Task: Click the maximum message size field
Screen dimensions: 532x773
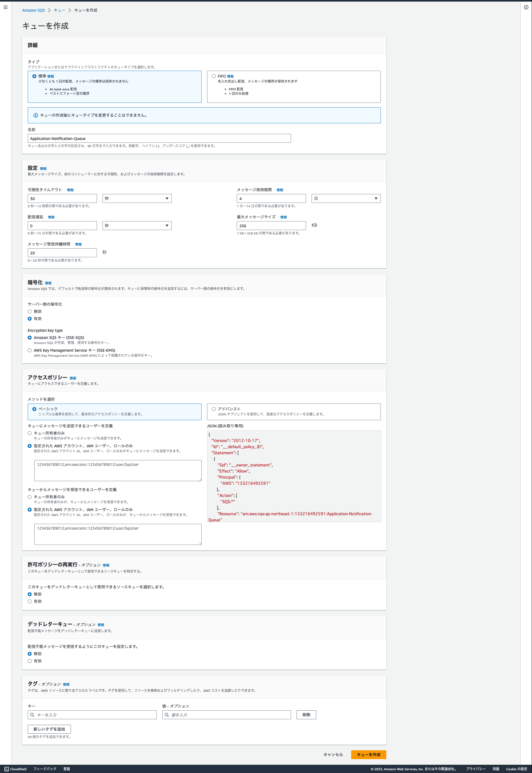Action: tap(271, 226)
